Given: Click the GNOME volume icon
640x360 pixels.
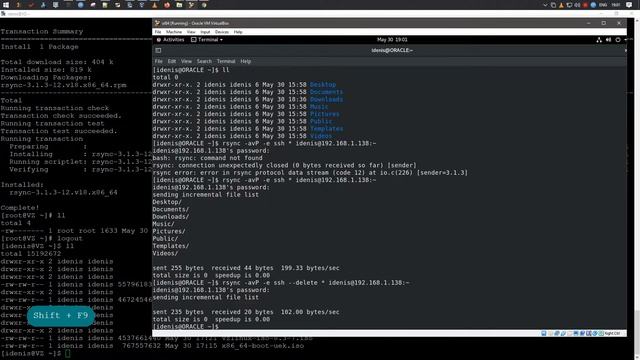Looking at the screenshot, I should click(608, 40).
